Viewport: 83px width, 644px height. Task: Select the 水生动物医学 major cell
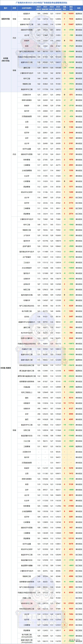pos(27,268)
